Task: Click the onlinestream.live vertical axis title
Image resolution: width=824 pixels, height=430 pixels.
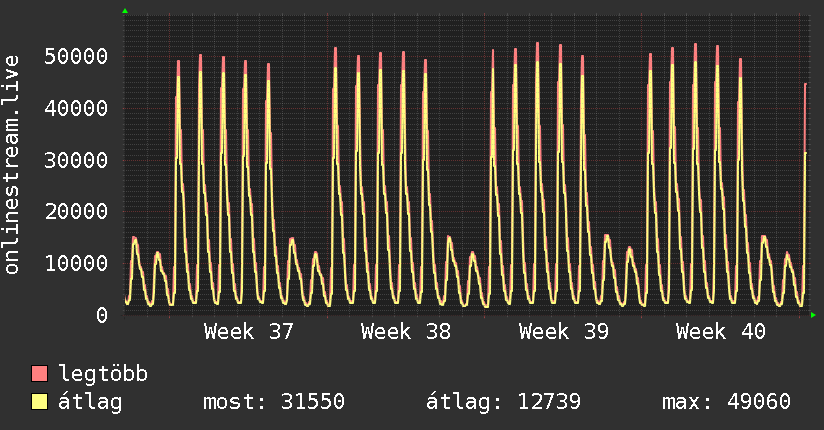Action: click(12, 165)
